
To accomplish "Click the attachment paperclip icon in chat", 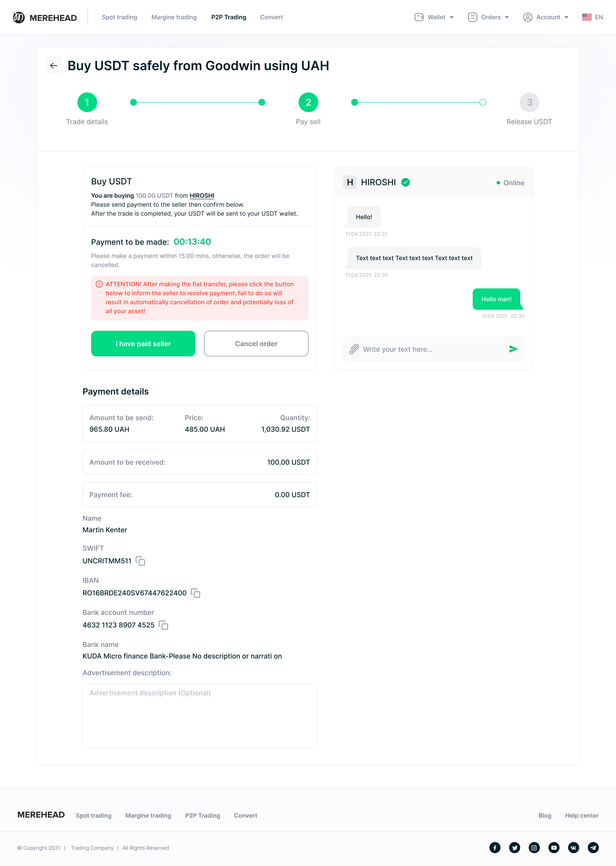I will pos(354,349).
